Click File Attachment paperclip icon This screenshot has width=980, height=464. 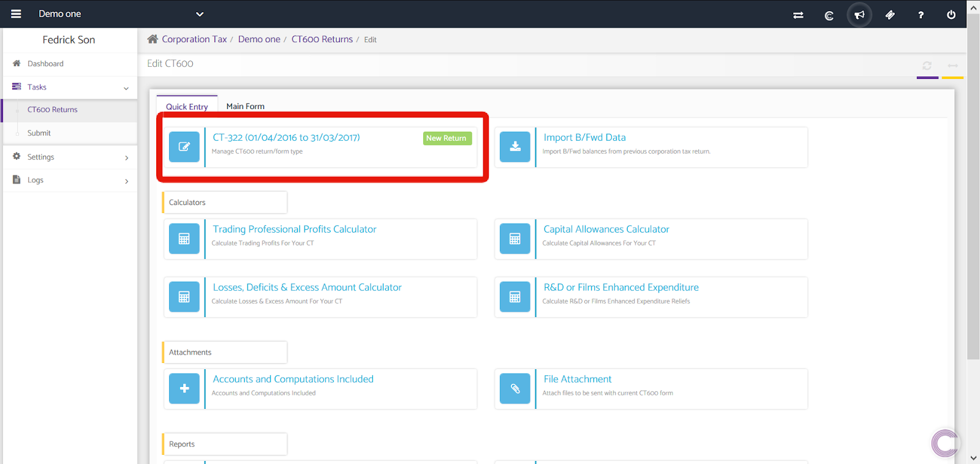pos(515,389)
